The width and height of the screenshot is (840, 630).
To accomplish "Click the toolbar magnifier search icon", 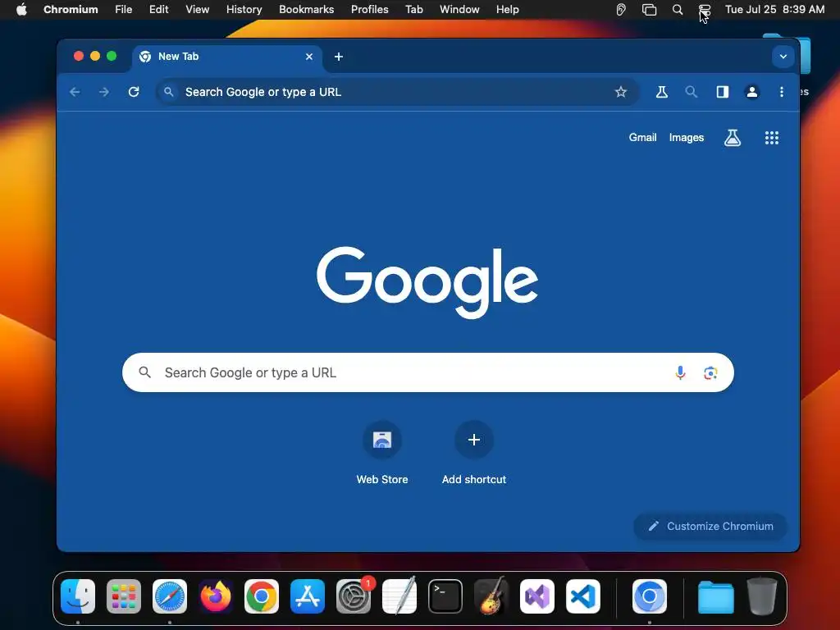I will tap(691, 92).
